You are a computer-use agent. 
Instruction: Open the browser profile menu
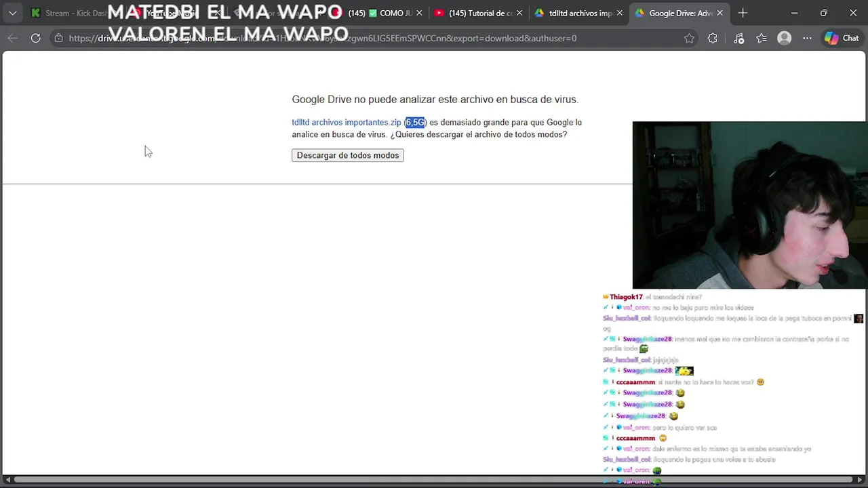point(785,38)
